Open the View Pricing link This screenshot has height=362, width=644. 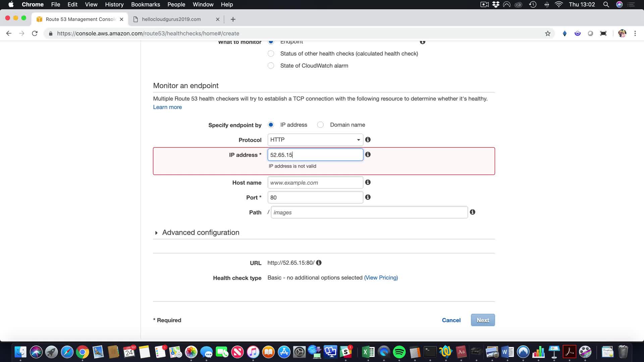381,278
